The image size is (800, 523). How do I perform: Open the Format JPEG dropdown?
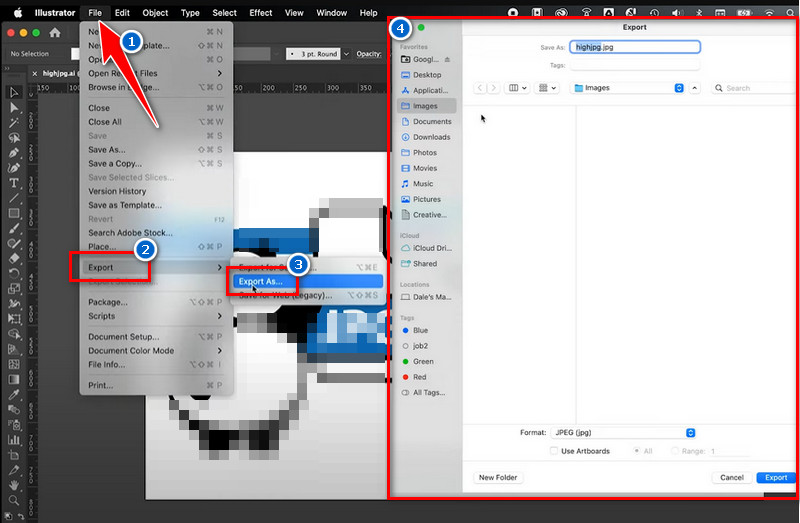623,433
